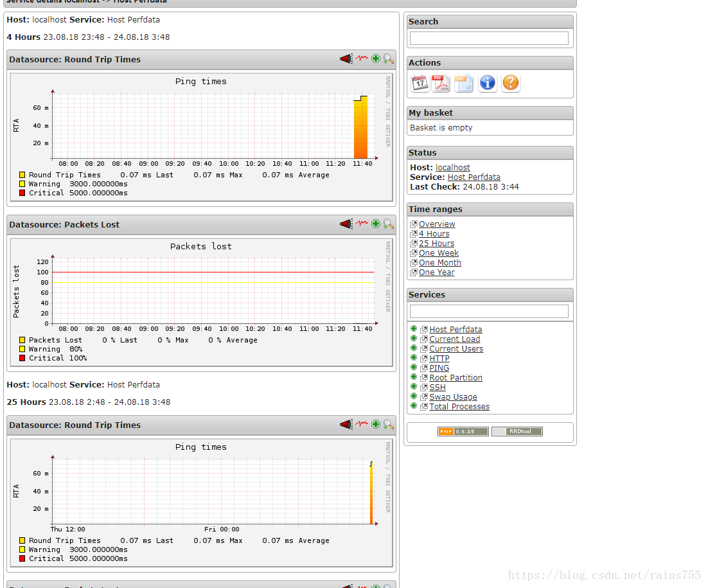The height and width of the screenshot is (588, 708).
Task: Open Host Perfdata link in Status panel
Action: pyautogui.click(x=473, y=177)
